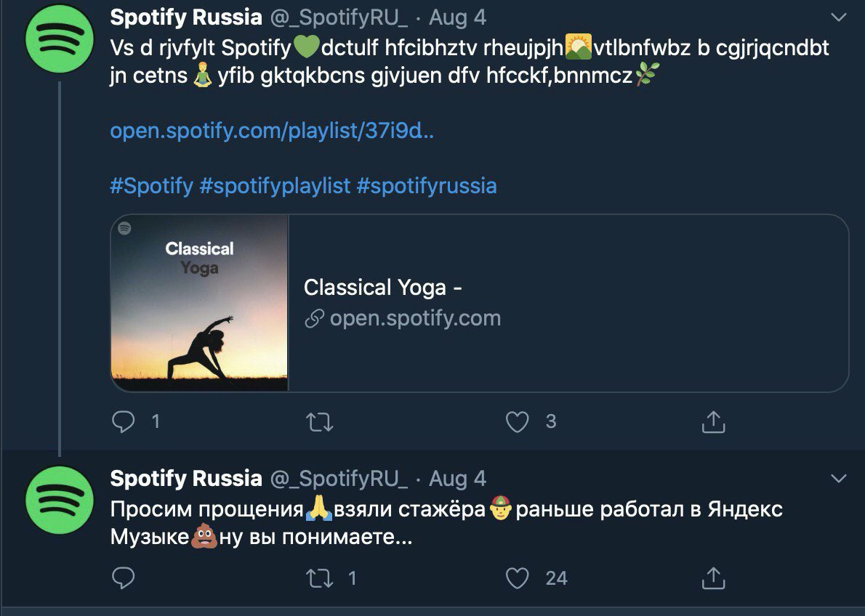Open the Aug 4 timestamp of second tweet
The width and height of the screenshot is (865, 616).
tap(457, 479)
